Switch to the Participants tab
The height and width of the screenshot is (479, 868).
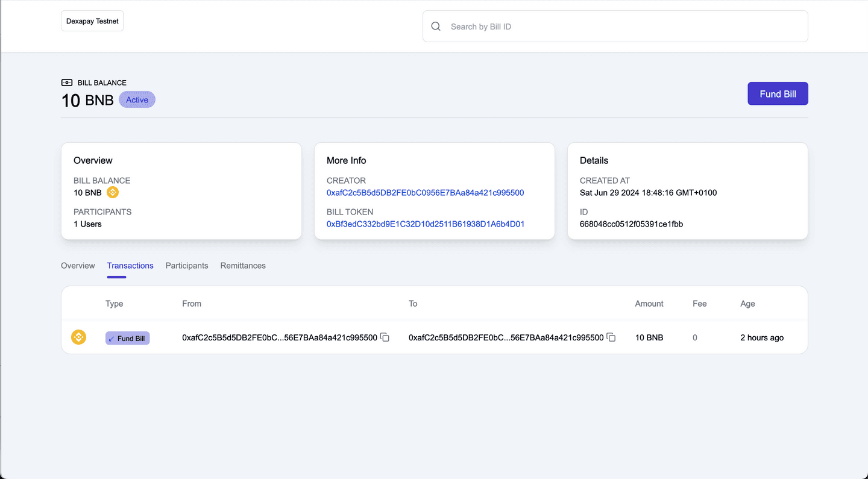tap(187, 266)
